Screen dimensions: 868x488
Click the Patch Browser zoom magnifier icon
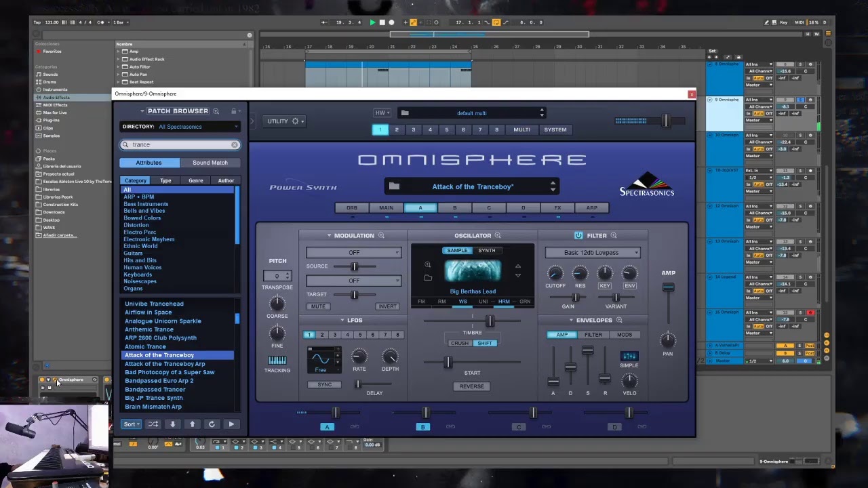coord(216,111)
